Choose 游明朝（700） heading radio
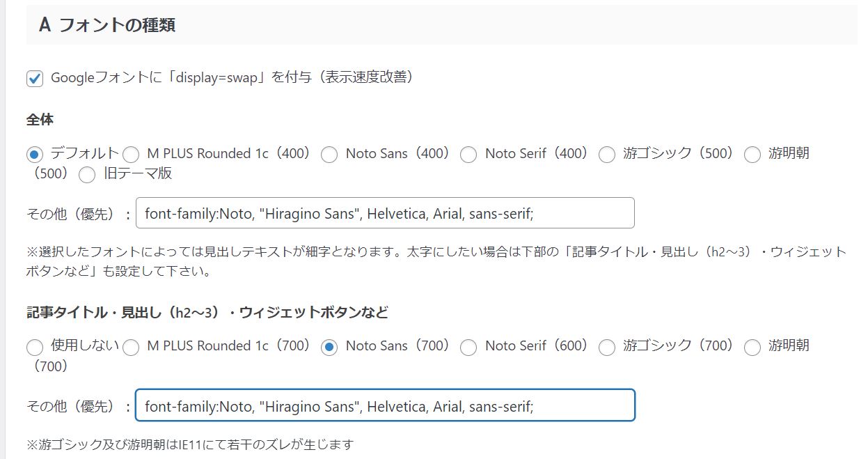The width and height of the screenshot is (868, 459). pyautogui.click(x=752, y=346)
